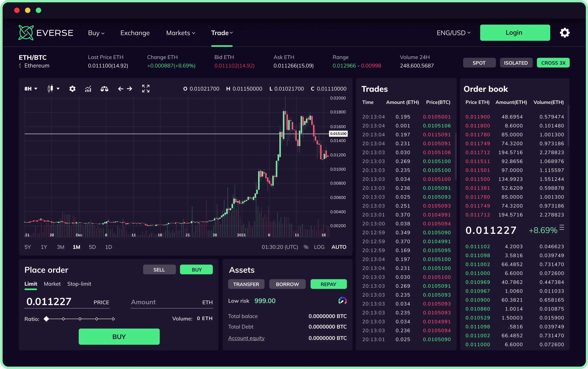The image size is (588, 369).
Task: Switch to the Market order tab
Action: pos(52,284)
